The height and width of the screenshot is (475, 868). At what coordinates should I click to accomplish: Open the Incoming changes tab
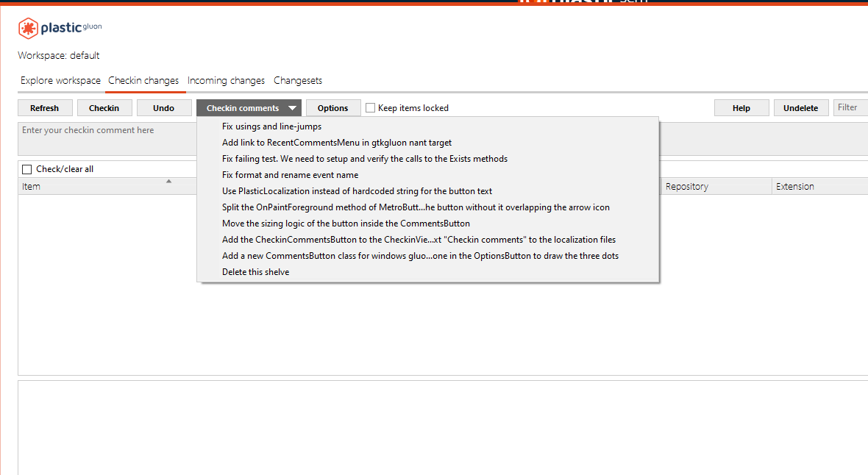tap(226, 80)
